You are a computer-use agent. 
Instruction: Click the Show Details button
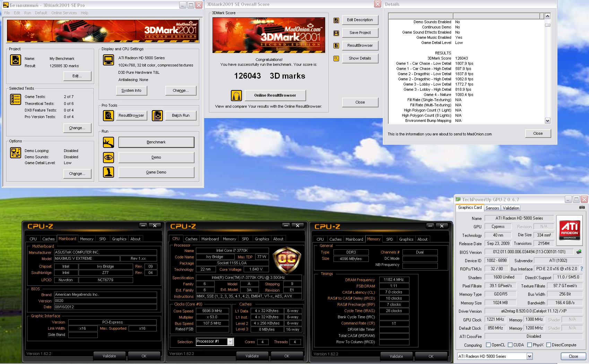point(360,59)
